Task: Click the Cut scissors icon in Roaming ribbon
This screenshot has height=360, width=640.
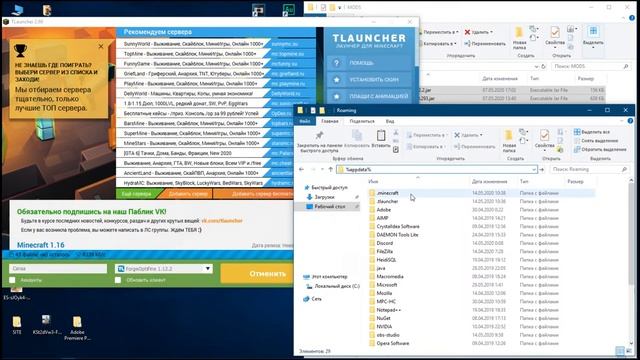Action: 396,132
